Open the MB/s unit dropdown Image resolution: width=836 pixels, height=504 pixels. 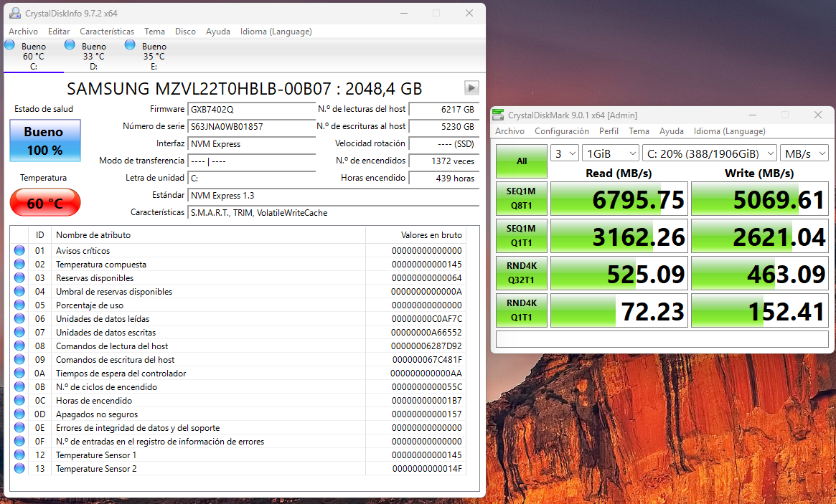804,153
